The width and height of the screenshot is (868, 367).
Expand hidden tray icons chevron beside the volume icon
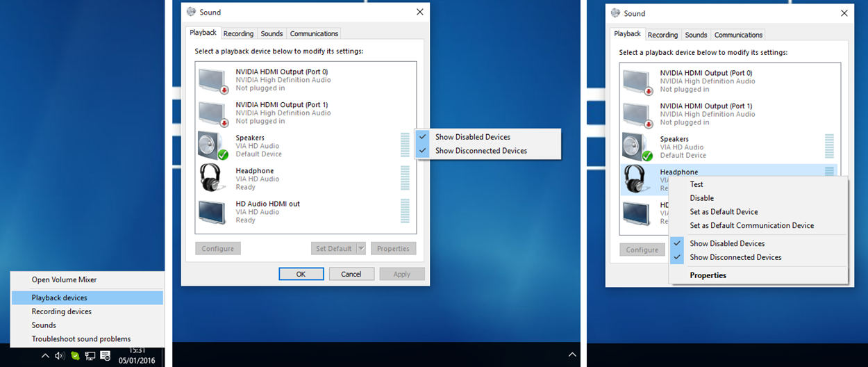45,356
